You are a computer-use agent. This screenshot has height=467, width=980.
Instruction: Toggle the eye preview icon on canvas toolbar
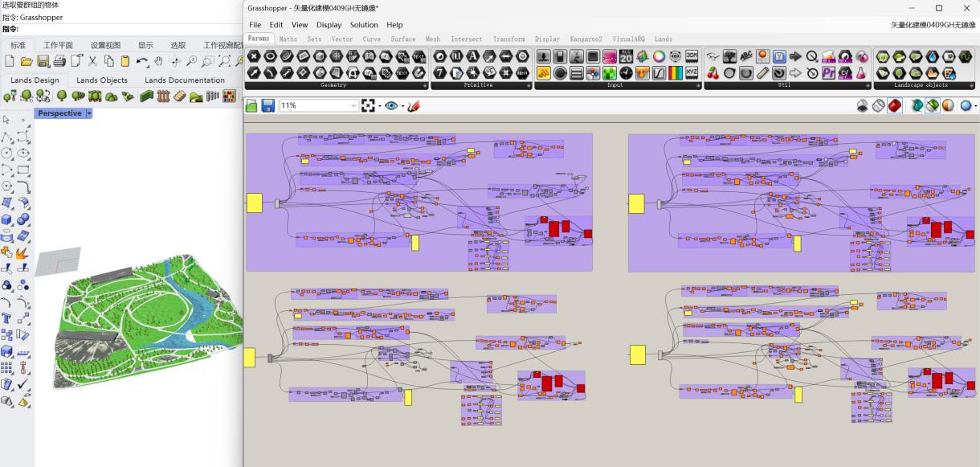click(x=393, y=106)
